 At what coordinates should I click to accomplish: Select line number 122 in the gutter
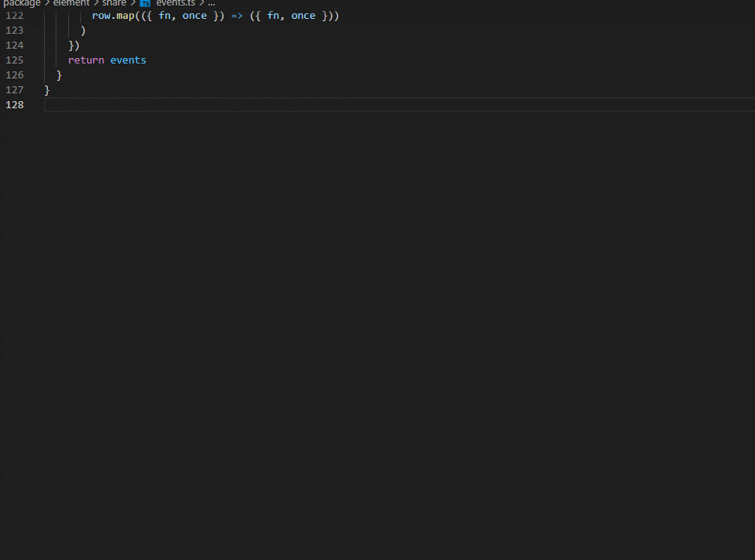(x=14, y=15)
